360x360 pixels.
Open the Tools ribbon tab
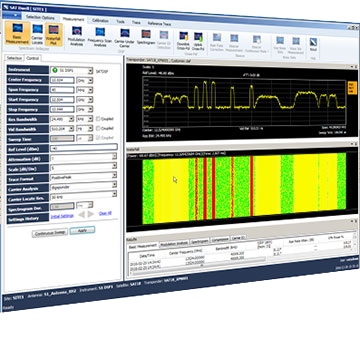coord(120,21)
